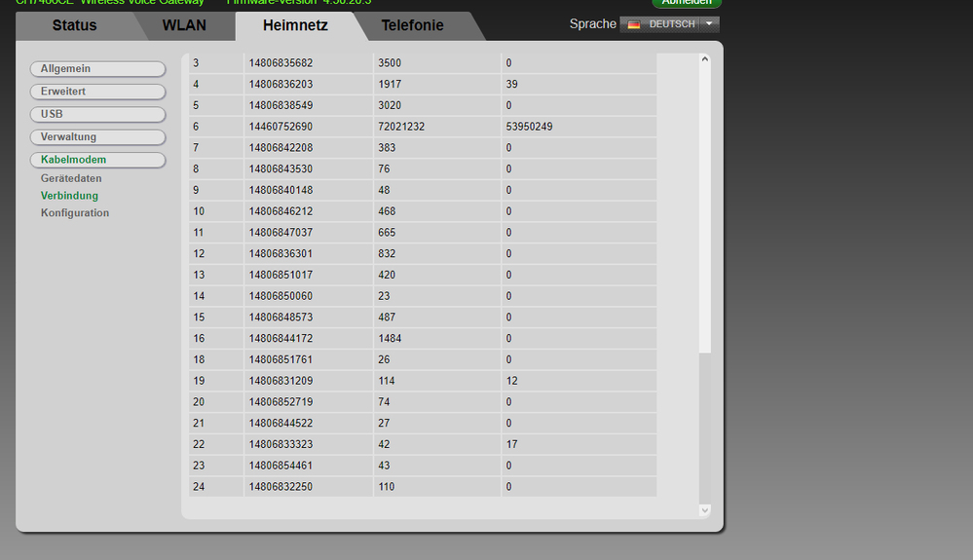Click cell 14806851761
The image size is (973, 560).
(x=309, y=359)
